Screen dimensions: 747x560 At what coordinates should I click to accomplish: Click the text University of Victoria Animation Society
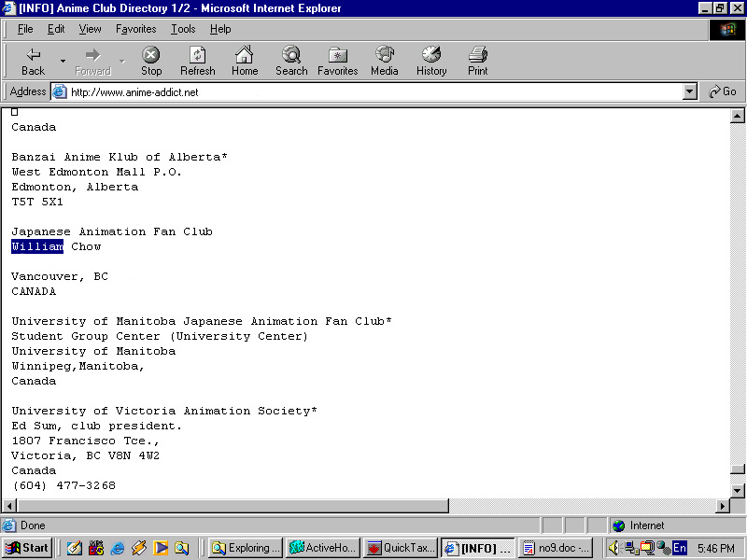161,411
